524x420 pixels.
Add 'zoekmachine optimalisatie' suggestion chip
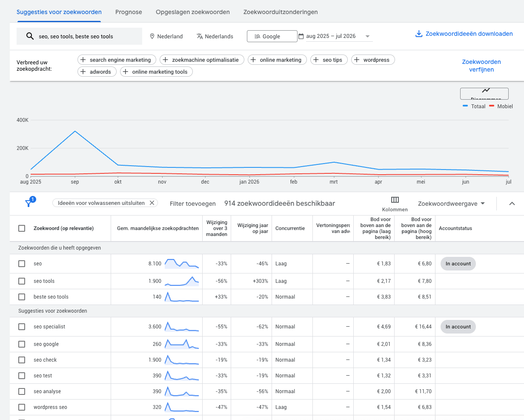coord(202,60)
